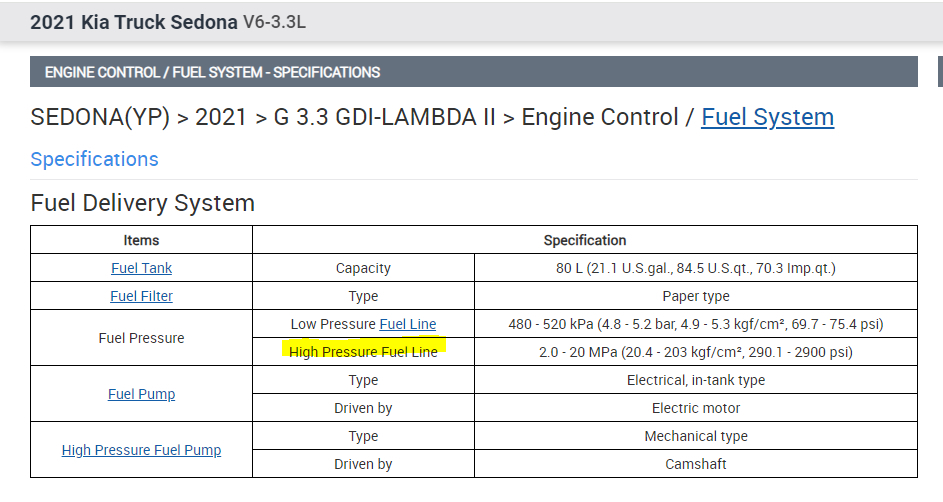943x502 pixels.
Task: Click the blue Specifications link
Action: [x=94, y=159]
